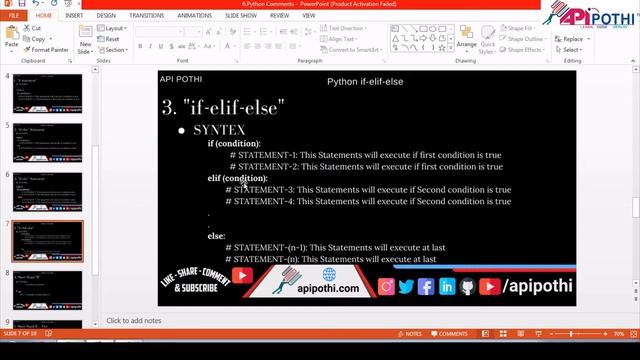Switch to Normal view icon
Viewport: 640px width, 360px height.
click(x=485, y=334)
